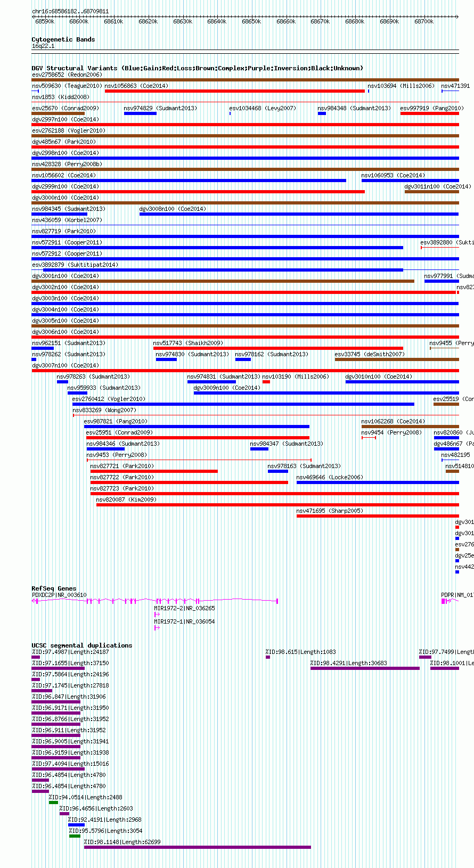Viewport: 474px width, 868px height.
Task: Open nsv436059 (Korbel2007) variant
Action: 67,220
